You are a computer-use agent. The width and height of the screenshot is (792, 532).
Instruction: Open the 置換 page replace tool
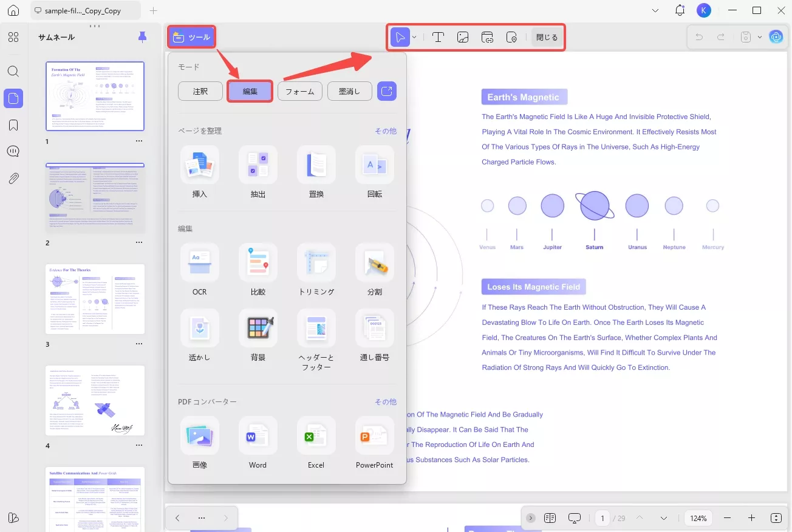[x=316, y=171]
